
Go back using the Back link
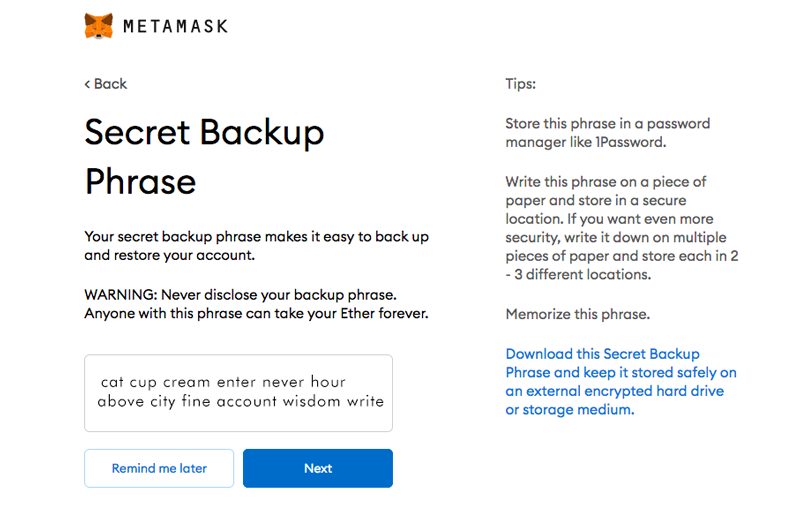[106, 84]
